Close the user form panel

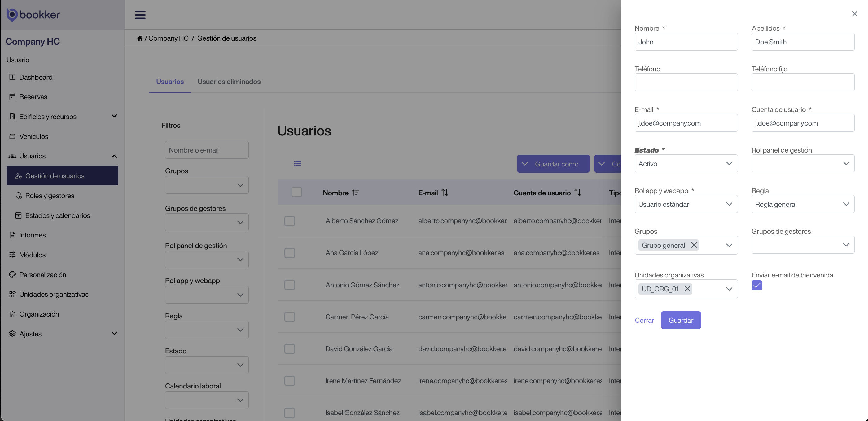tap(854, 14)
